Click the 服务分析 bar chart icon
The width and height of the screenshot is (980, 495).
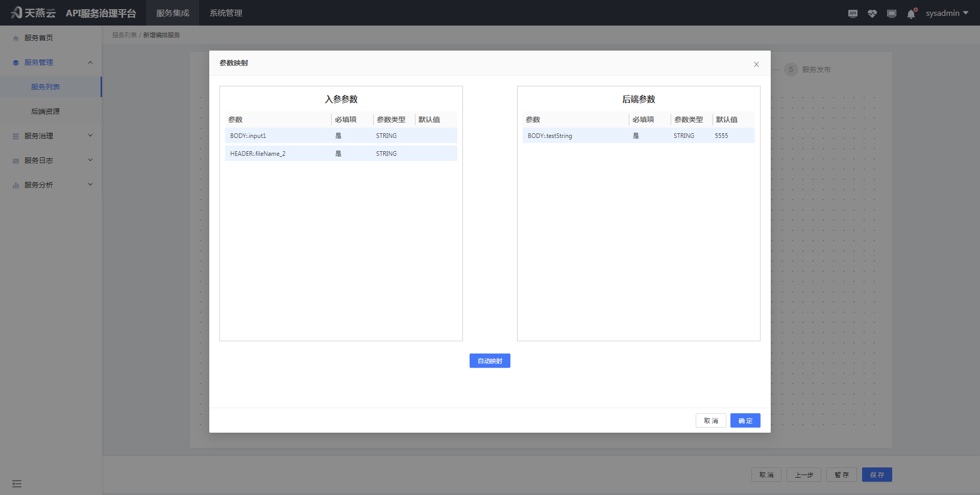(x=15, y=184)
